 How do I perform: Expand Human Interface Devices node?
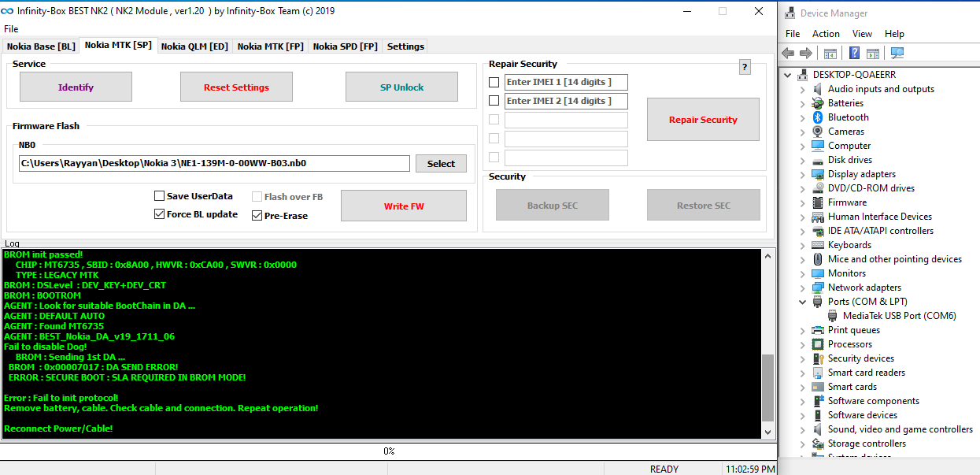click(803, 217)
